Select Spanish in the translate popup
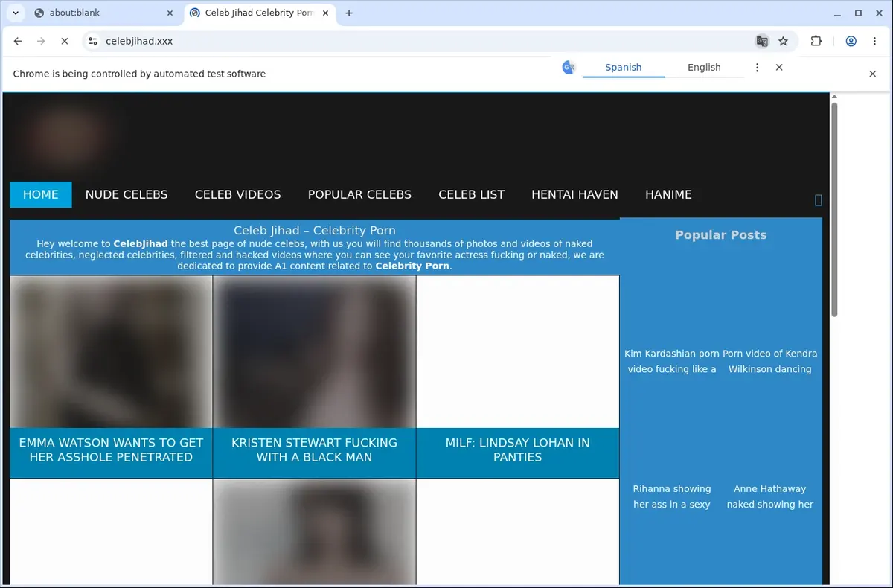 [624, 68]
